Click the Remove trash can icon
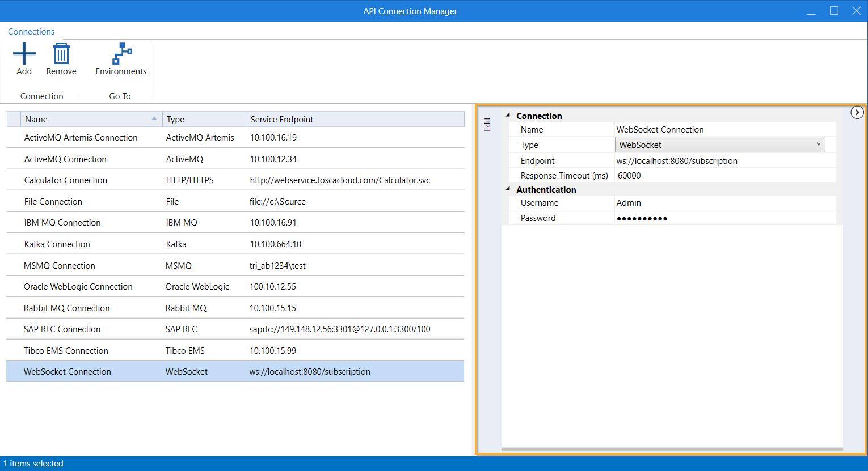Viewport: 868px width, 471px height. pyautogui.click(x=61, y=54)
